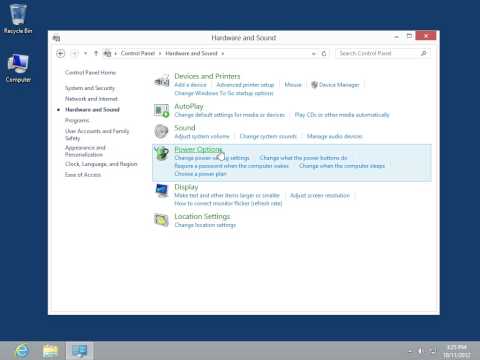Open the Power Options heading
Viewport: 480px width, 360px height.
point(198,149)
